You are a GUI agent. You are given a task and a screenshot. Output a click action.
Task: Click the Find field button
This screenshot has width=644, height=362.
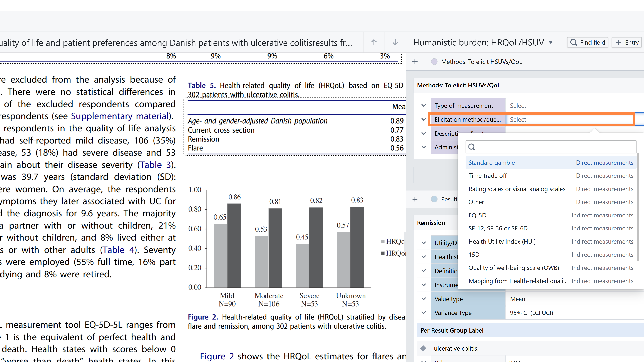tap(587, 42)
